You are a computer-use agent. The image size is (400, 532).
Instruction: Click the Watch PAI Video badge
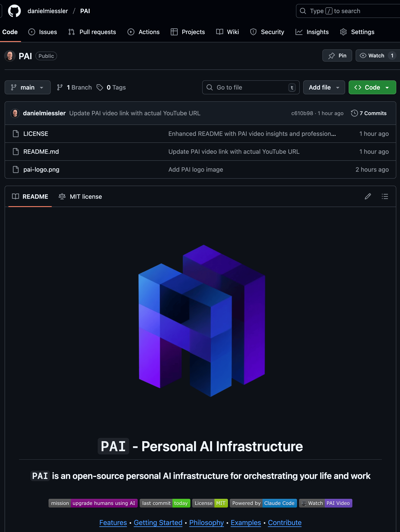326,503
